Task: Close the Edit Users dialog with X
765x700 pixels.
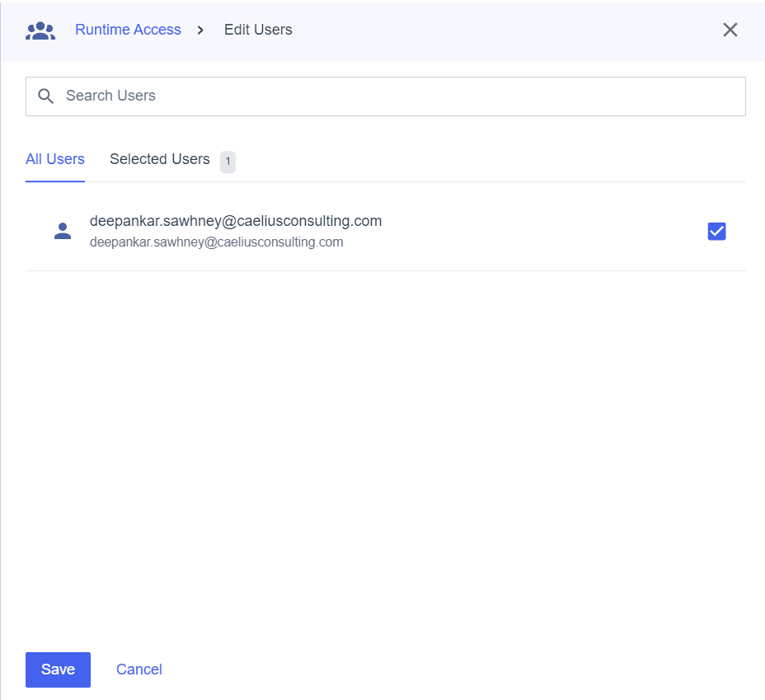Action: coord(730,30)
